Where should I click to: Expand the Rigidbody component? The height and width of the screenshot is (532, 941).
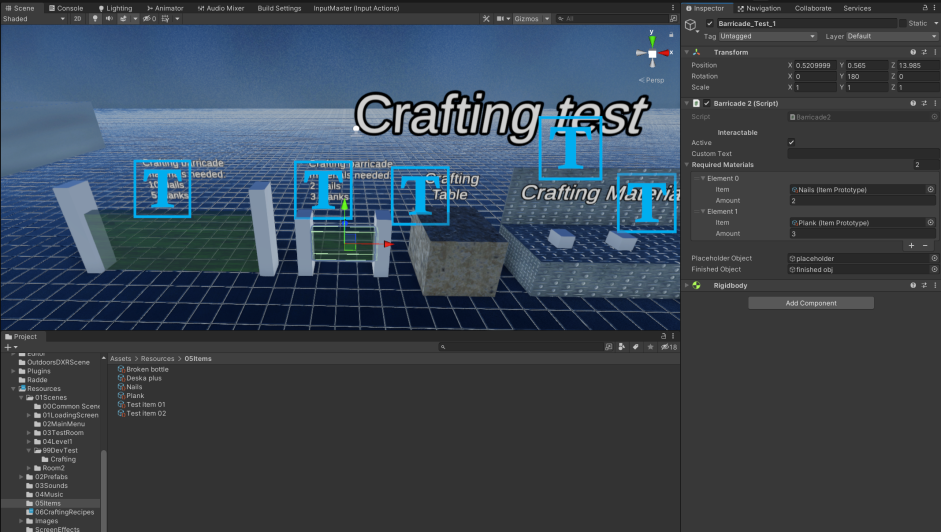click(x=687, y=285)
